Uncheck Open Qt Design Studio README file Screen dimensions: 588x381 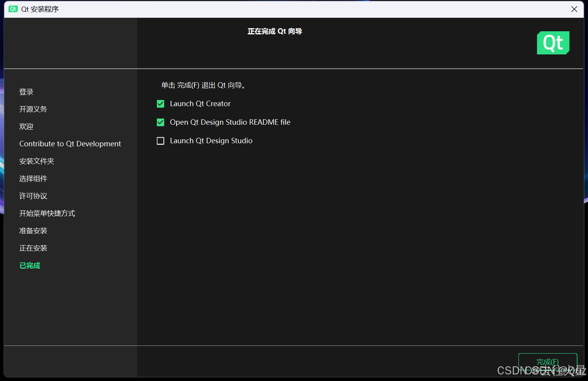pyautogui.click(x=160, y=122)
